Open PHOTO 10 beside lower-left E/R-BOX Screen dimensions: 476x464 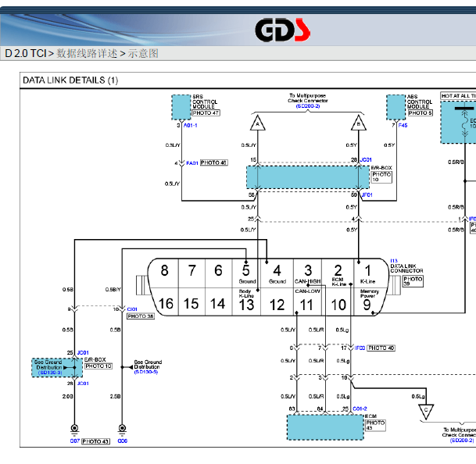[x=98, y=366]
